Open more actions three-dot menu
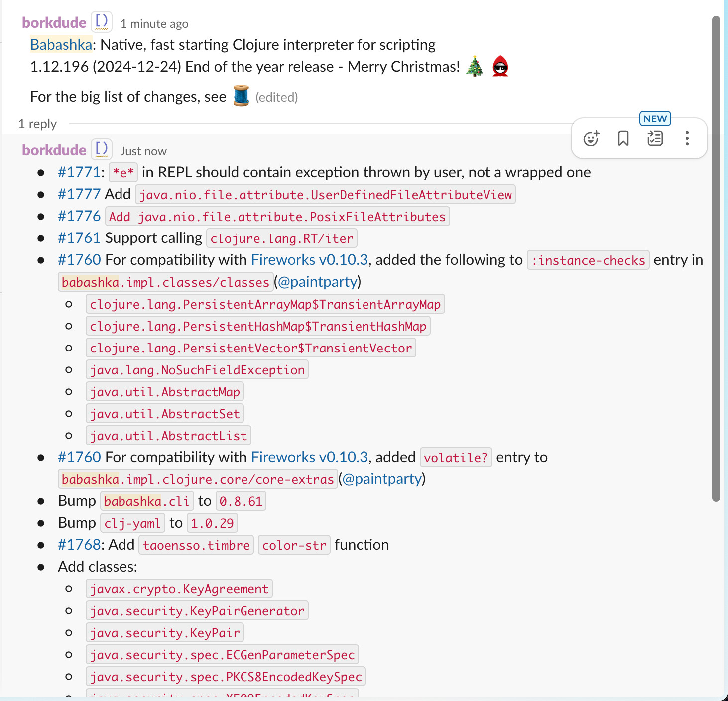Screen dimensions: 728x701 pos(687,138)
